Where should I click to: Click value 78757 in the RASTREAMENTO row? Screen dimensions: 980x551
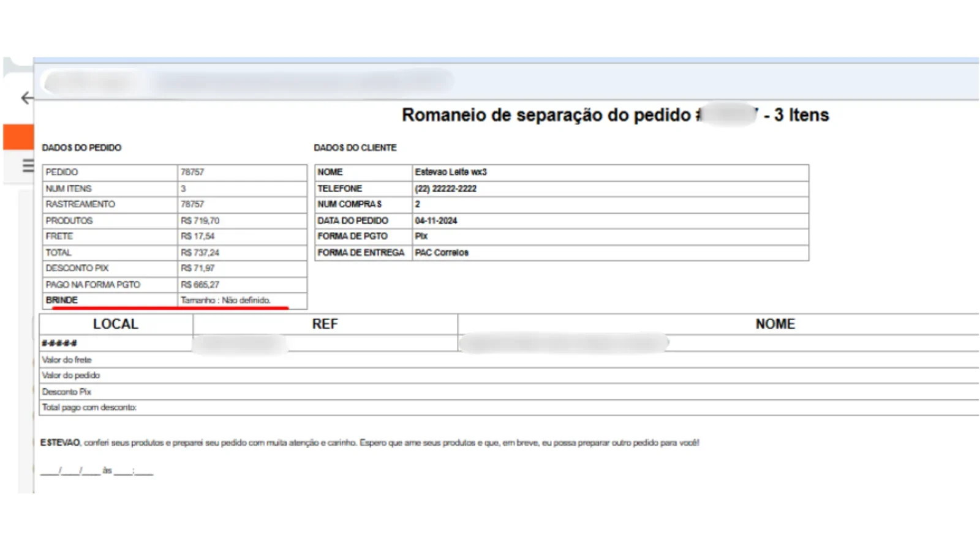pos(192,204)
